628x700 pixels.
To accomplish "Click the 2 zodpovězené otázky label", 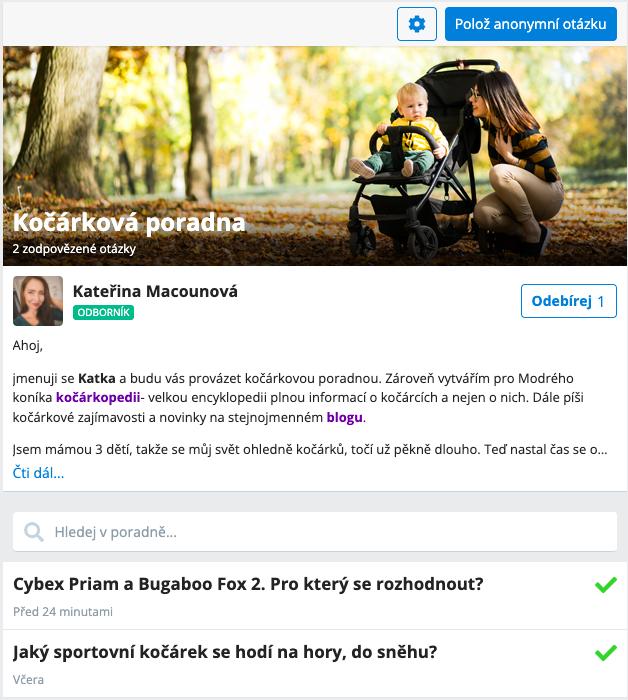I will pyautogui.click(x=74, y=249).
